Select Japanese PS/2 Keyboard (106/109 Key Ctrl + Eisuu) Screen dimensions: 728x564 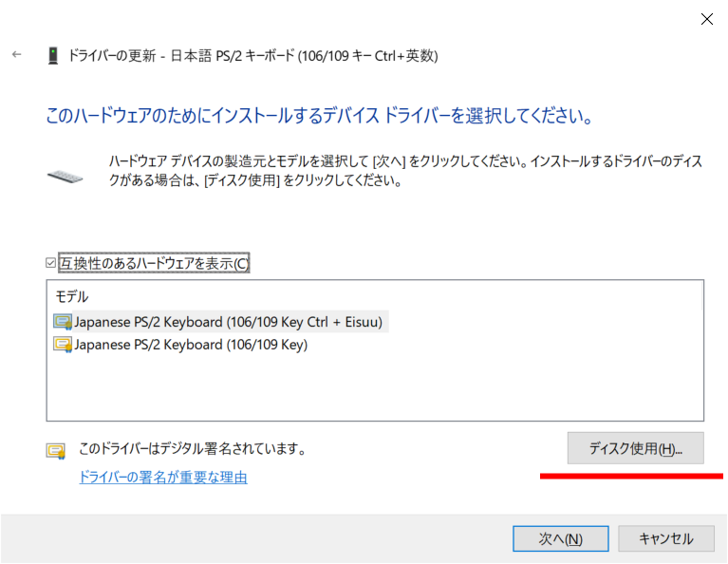(228, 322)
